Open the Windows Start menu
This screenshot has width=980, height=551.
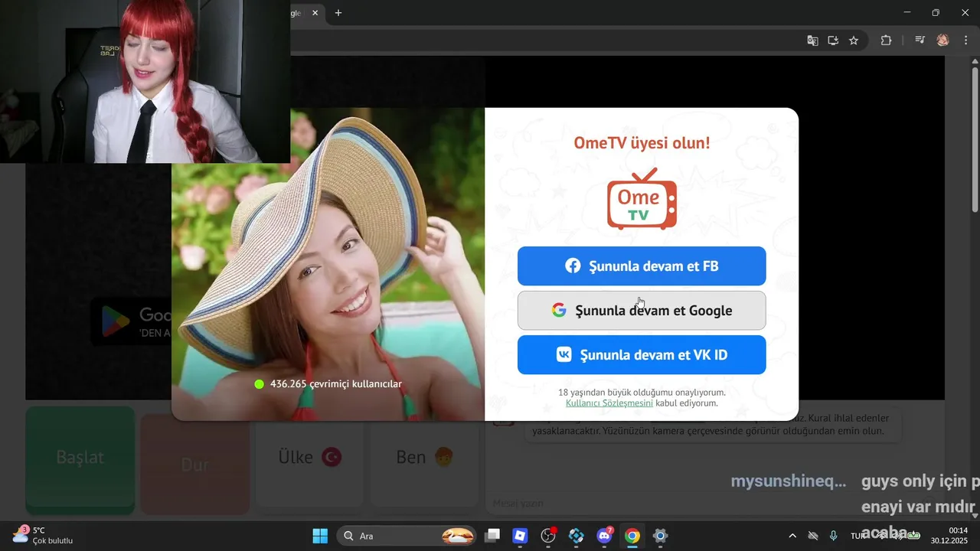(x=320, y=536)
